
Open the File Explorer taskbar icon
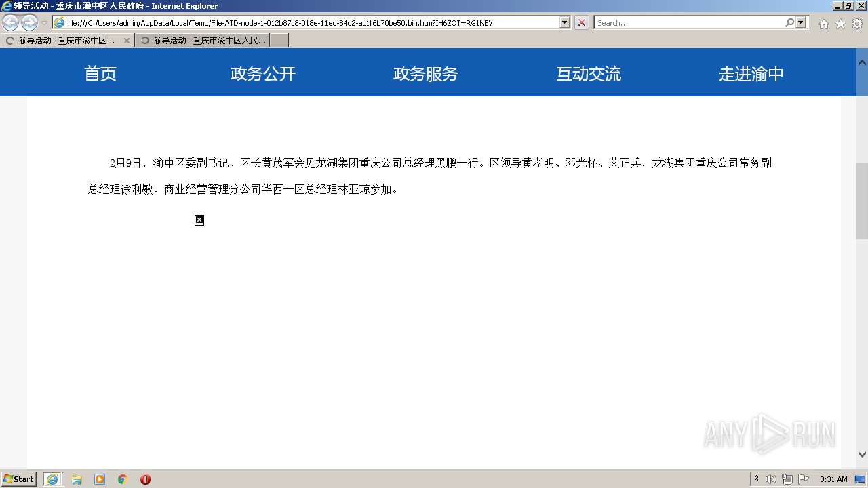tap(77, 479)
